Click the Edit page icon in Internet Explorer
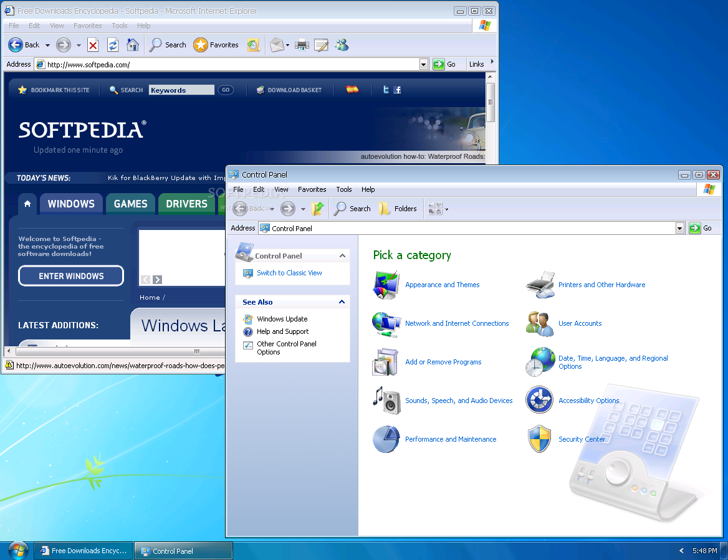The image size is (728, 560). (x=321, y=45)
